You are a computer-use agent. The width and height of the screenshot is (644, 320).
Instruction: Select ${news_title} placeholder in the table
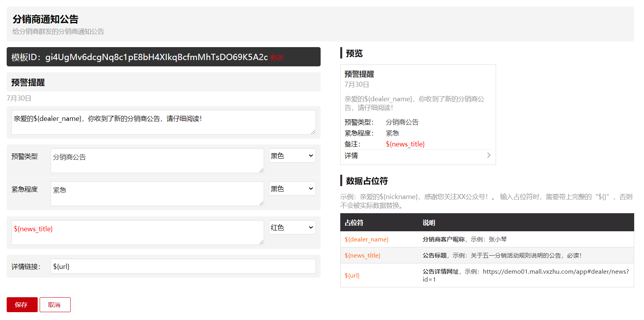(362, 256)
